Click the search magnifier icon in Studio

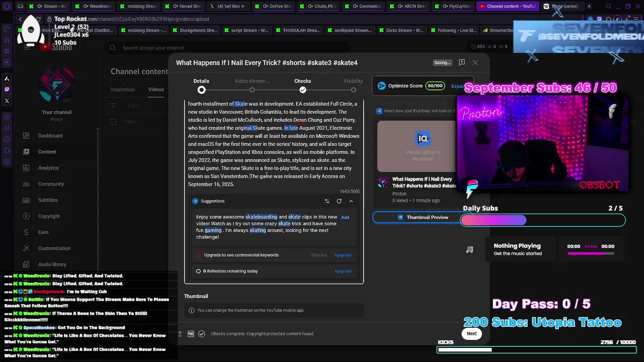coord(113,48)
